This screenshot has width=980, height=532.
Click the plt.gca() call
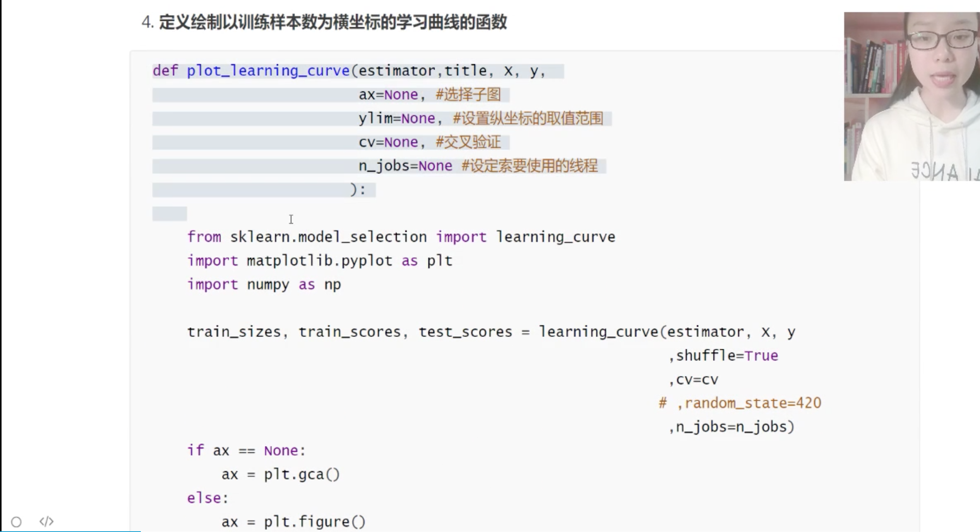301,475
